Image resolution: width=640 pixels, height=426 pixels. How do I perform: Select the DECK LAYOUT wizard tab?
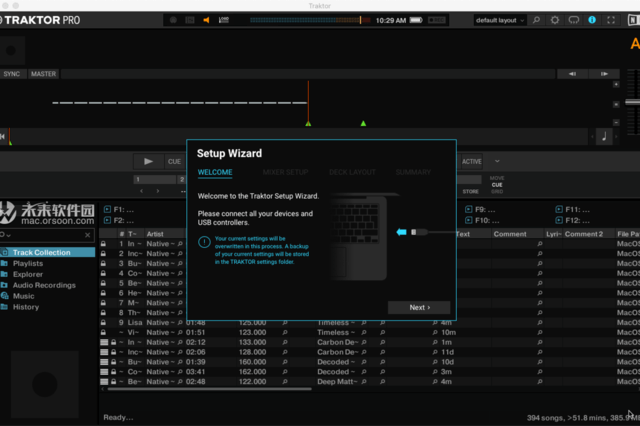click(x=352, y=172)
